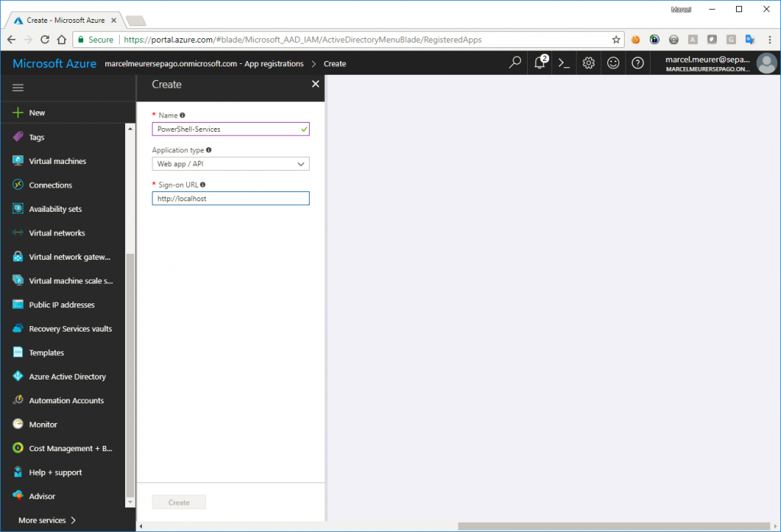
Task: Click the Microsoft Azure home logo
Action: point(54,64)
